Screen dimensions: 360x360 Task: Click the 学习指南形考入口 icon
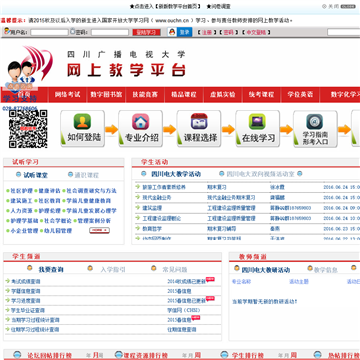click(x=315, y=121)
